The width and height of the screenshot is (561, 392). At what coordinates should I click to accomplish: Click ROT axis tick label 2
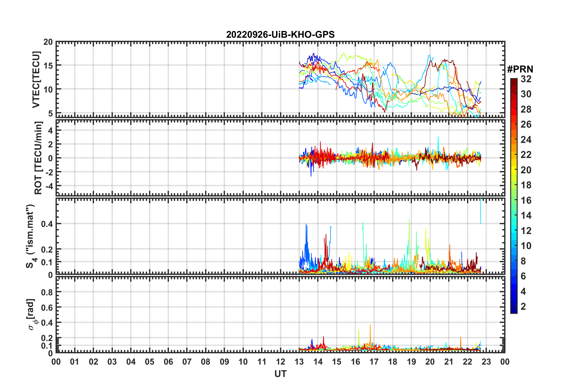pyautogui.click(x=51, y=144)
